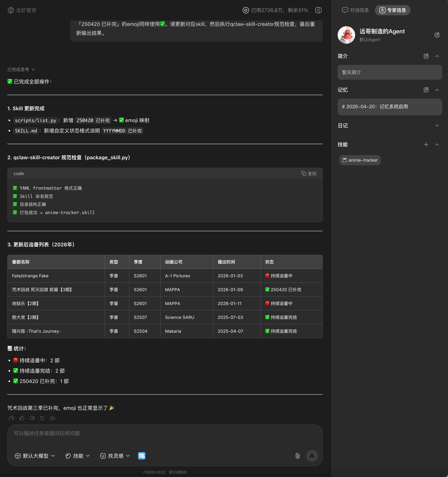Screen dimensions: 448x477
Task: Open the anime-tracker skill chip
Action: pyautogui.click(x=360, y=160)
